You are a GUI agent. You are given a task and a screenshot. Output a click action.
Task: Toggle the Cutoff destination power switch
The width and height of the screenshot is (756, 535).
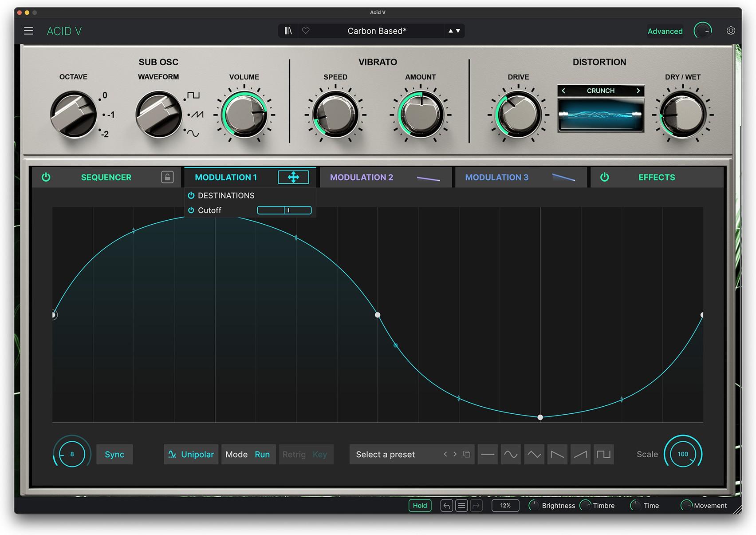coord(191,210)
